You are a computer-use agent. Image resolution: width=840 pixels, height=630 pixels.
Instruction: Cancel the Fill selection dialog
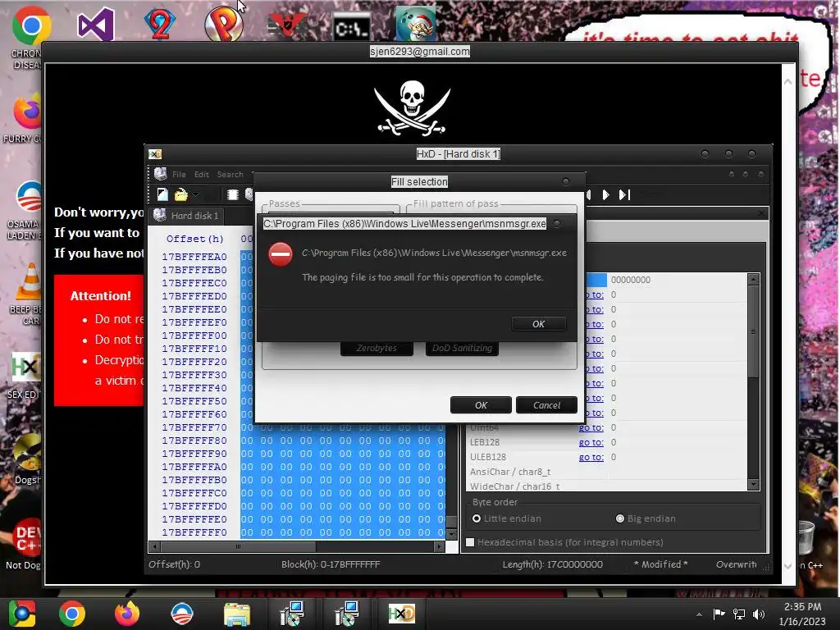coord(546,405)
